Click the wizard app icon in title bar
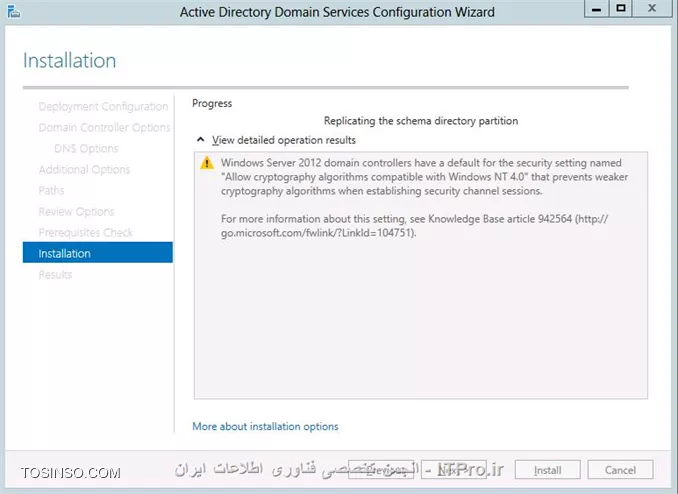The width and height of the screenshot is (678, 494). click(x=13, y=12)
